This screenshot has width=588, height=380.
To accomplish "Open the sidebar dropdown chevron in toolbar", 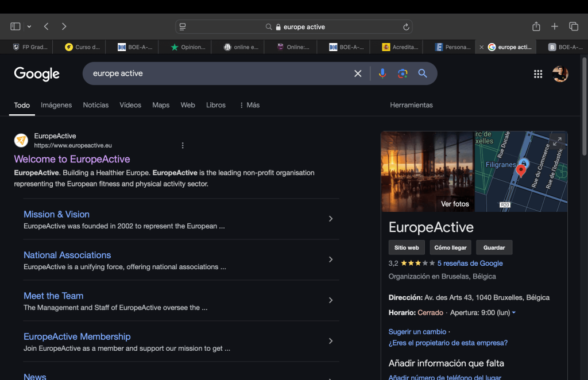I will click(x=29, y=26).
